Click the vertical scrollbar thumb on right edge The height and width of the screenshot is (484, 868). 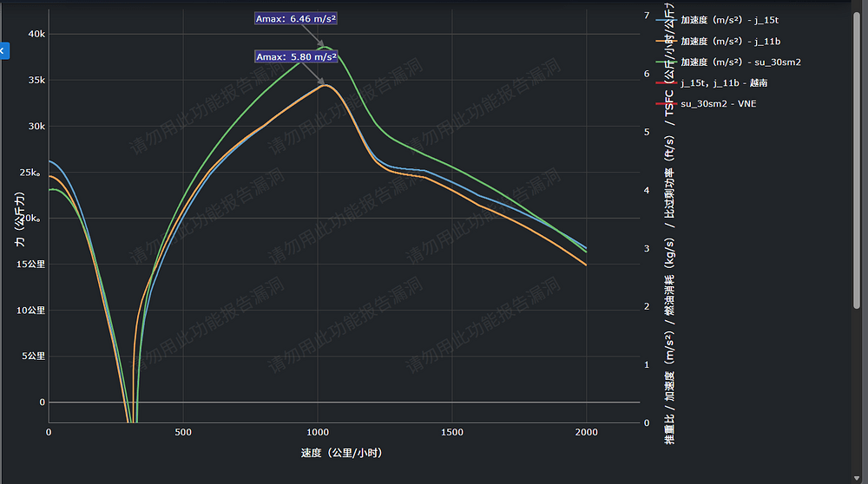[x=858, y=156]
